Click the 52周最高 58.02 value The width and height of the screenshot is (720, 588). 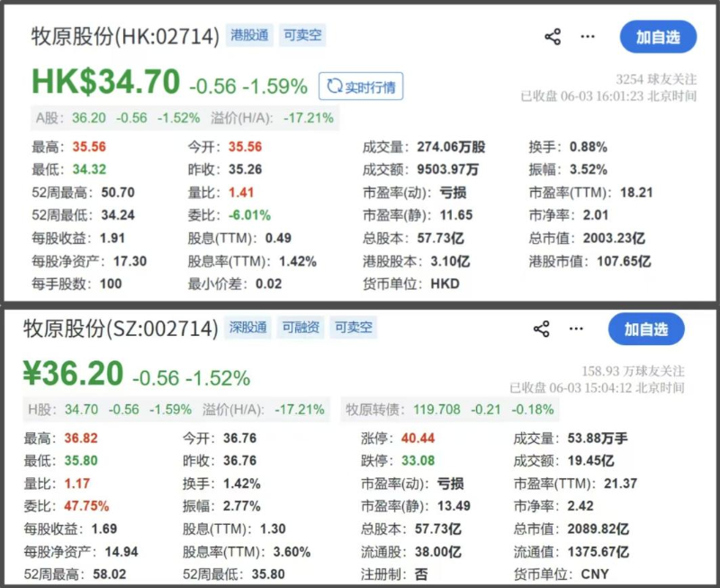[x=109, y=574]
